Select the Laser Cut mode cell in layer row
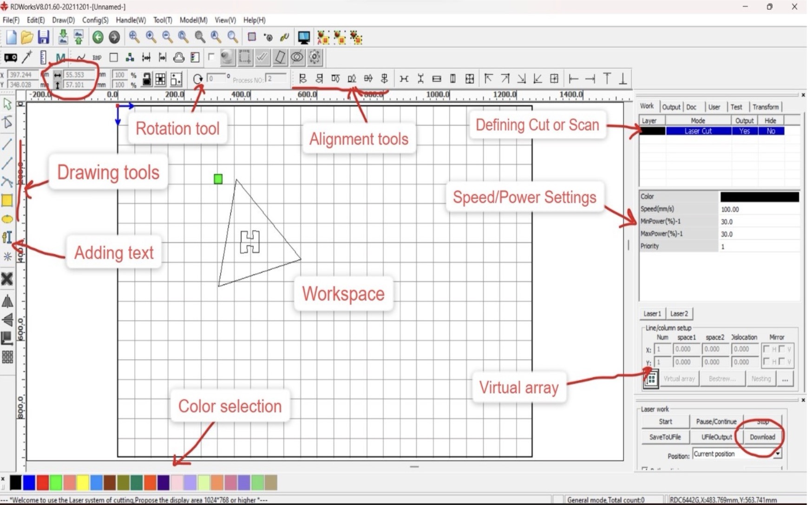The image size is (812, 505). (x=698, y=131)
